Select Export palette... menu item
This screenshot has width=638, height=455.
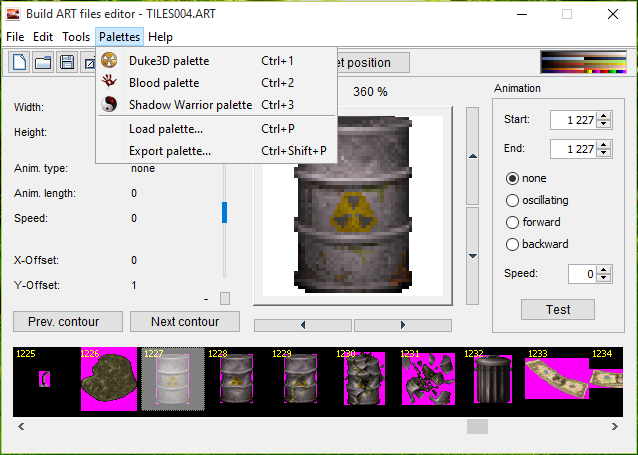[x=216, y=151]
